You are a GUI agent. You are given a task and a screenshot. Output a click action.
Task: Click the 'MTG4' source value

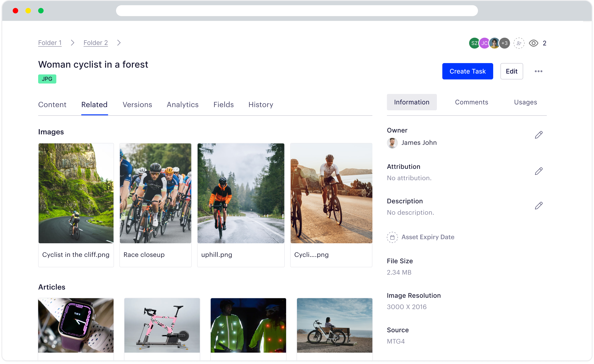[396, 341]
